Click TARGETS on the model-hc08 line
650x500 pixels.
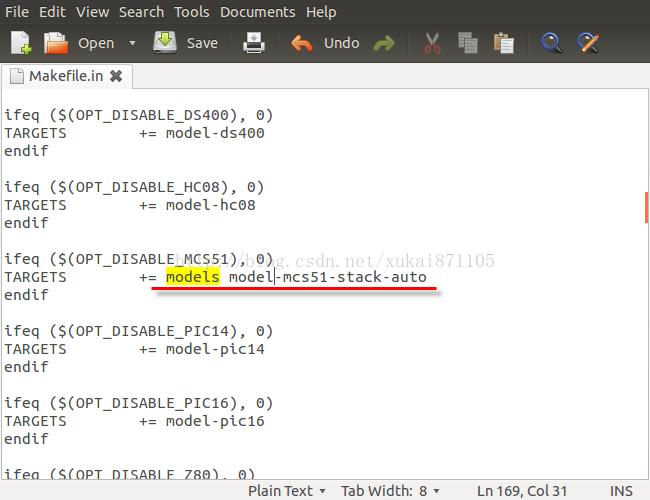(35, 205)
